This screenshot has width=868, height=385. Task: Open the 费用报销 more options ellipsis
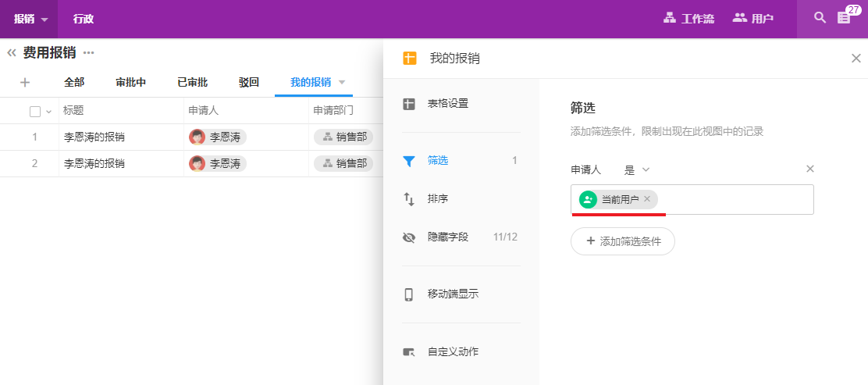click(88, 53)
